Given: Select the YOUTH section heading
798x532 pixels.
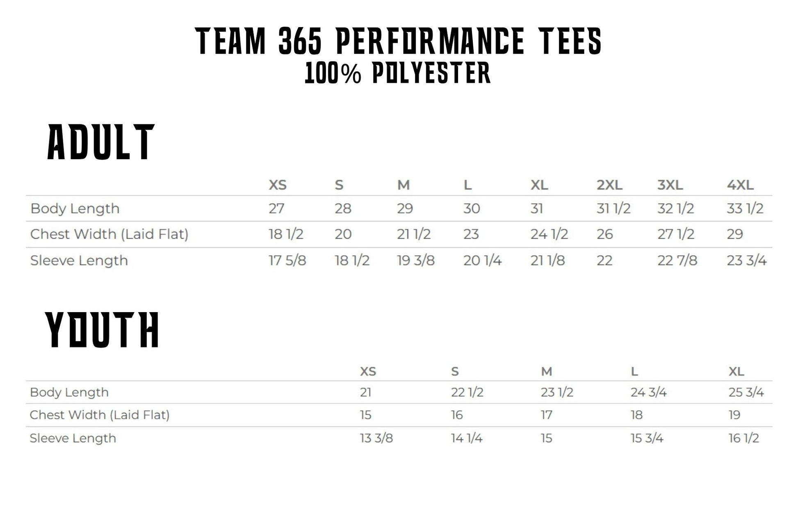Looking at the screenshot, I should point(103,330).
